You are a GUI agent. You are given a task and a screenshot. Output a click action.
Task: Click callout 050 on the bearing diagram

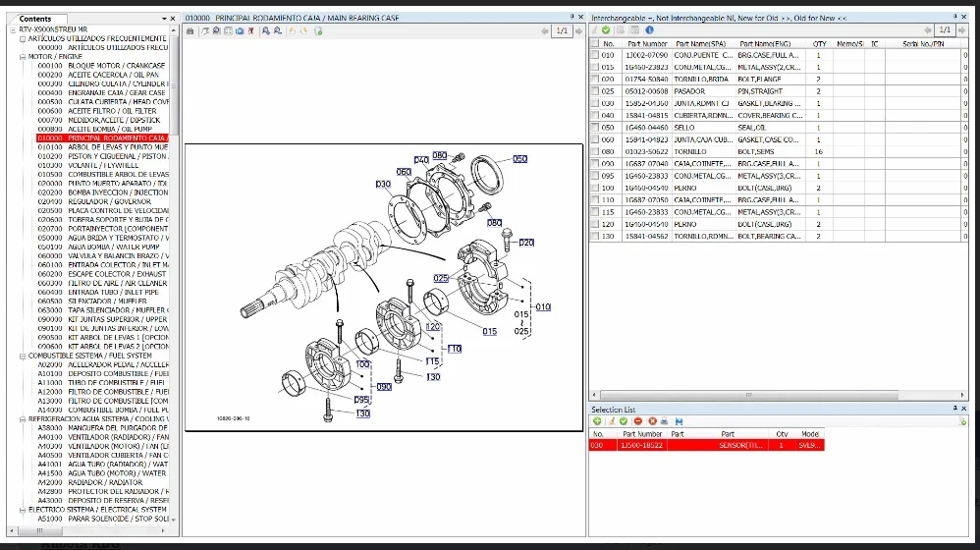(x=519, y=159)
